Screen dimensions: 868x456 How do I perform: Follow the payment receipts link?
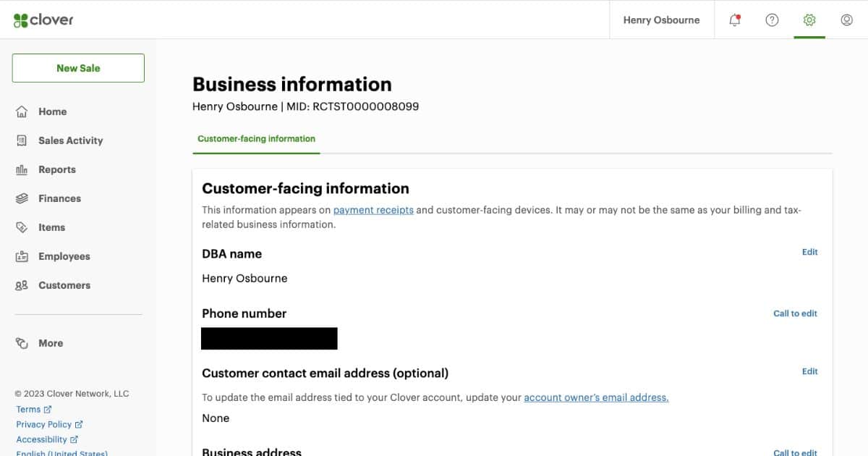tap(373, 210)
